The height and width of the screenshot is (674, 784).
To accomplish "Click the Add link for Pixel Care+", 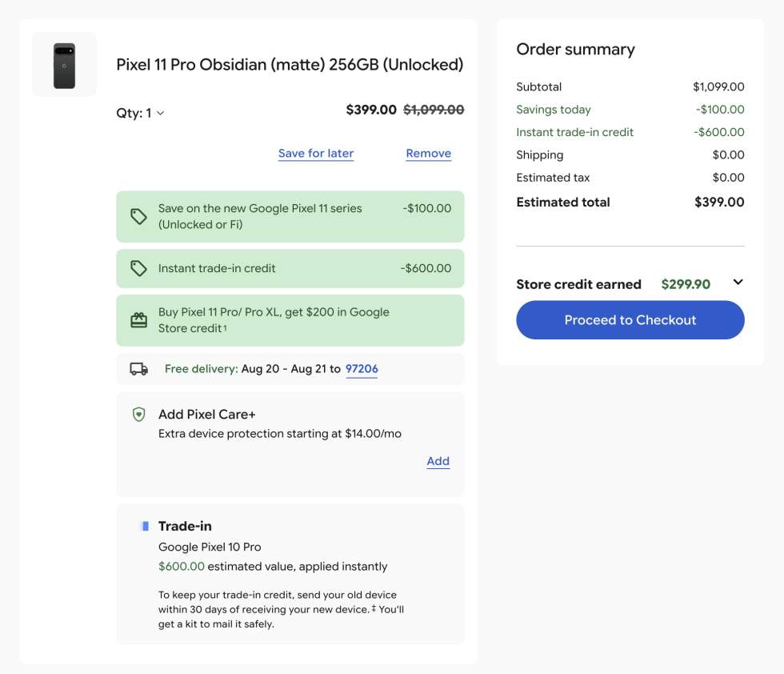I will click(438, 461).
